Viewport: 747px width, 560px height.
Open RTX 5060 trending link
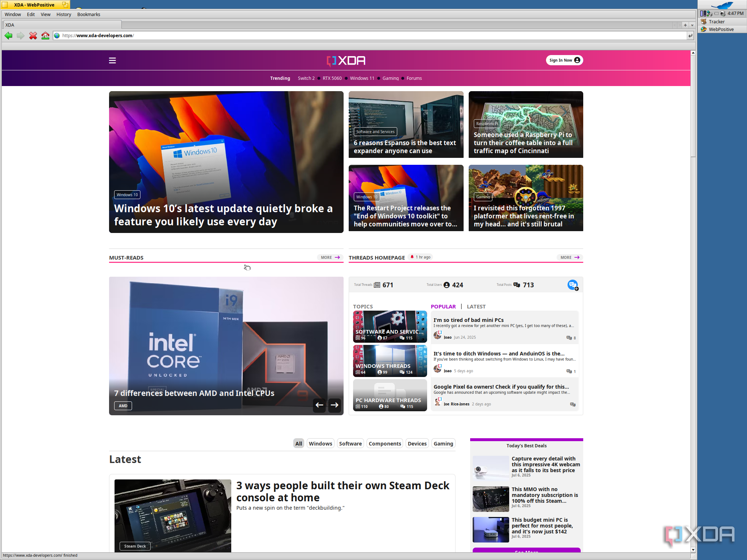(332, 78)
